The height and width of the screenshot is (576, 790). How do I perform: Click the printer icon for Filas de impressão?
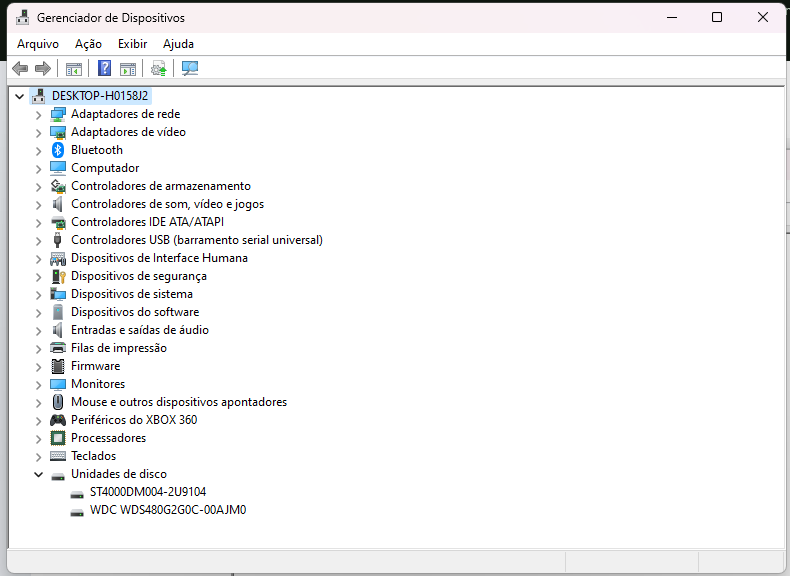point(58,348)
